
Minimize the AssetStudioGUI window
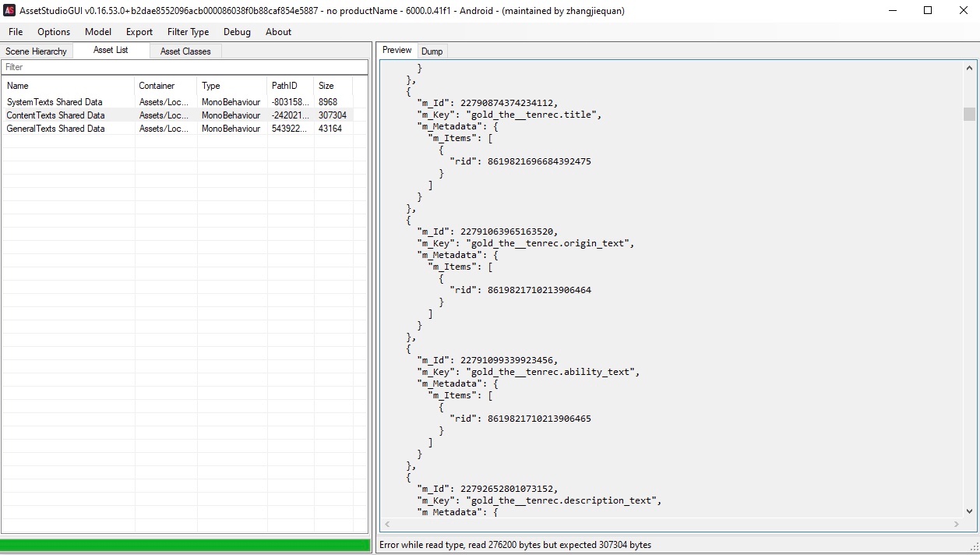[x=892, y=11]
